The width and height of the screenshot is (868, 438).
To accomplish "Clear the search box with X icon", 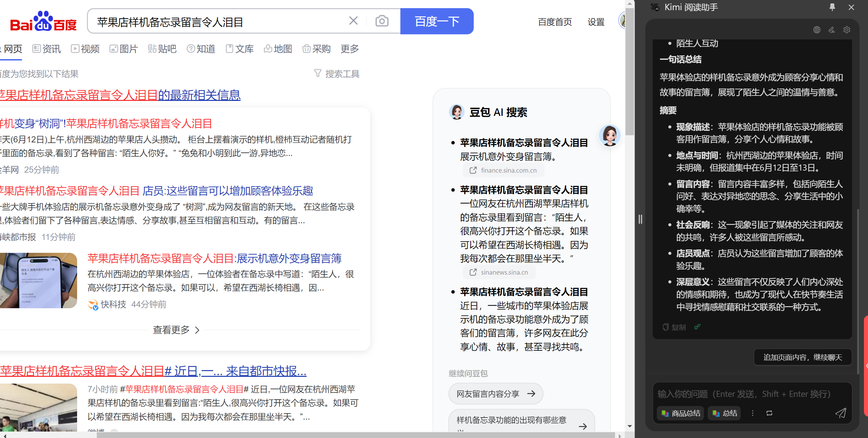I will click(353, 21).
